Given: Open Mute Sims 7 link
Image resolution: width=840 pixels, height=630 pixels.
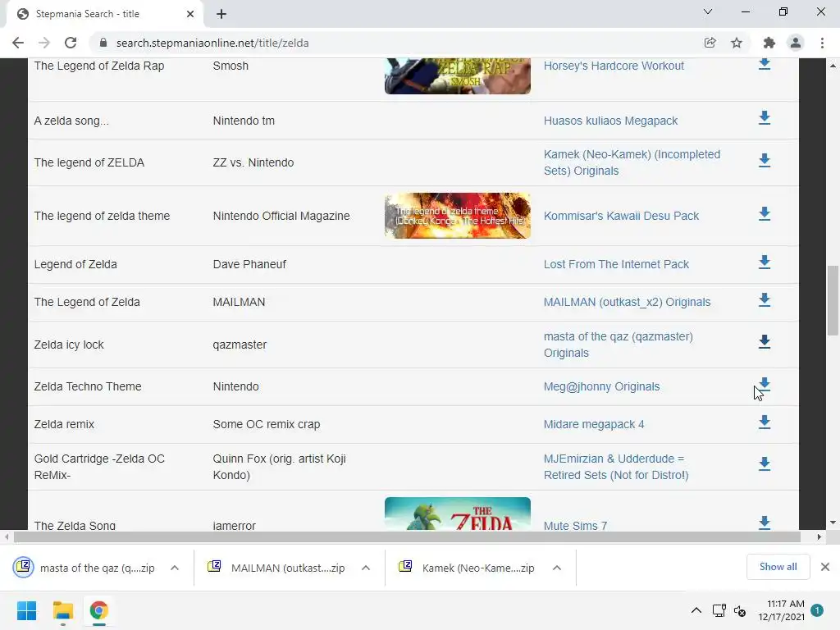Looking at the screenshot, I should pos(575,526).
